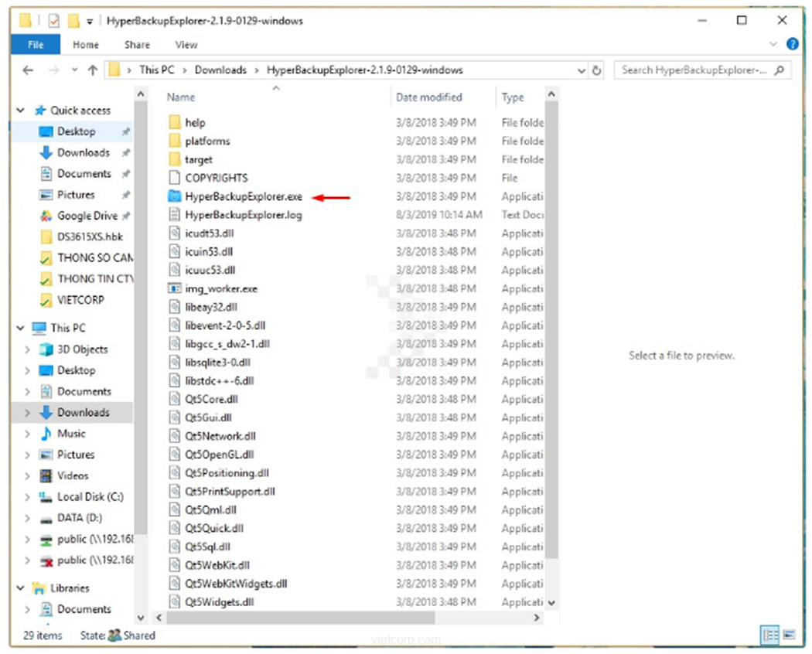This screenshot has height=654, width=812.
Task: Click the Properties icon in title bar
Action: coord(53,21)
